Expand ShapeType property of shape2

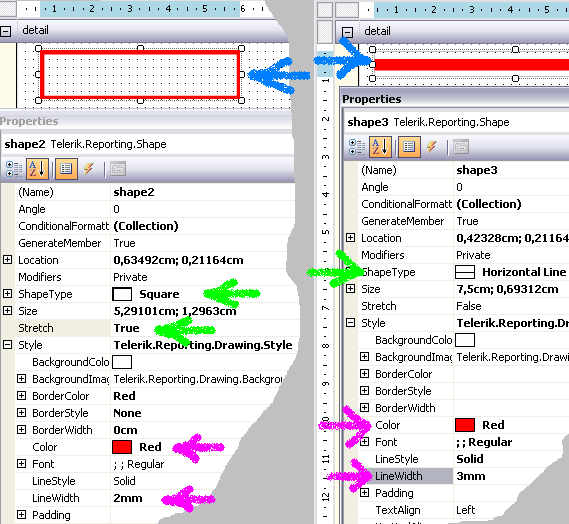(7, 293)
